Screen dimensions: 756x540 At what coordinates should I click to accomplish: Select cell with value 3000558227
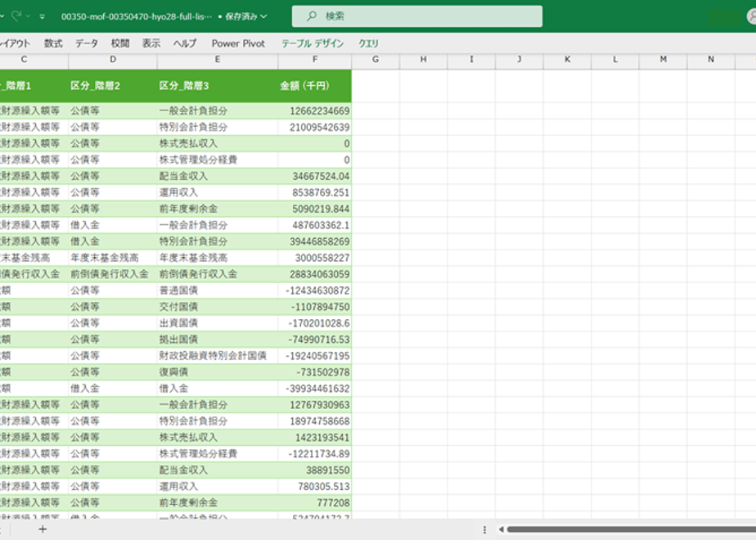[315, 258]
